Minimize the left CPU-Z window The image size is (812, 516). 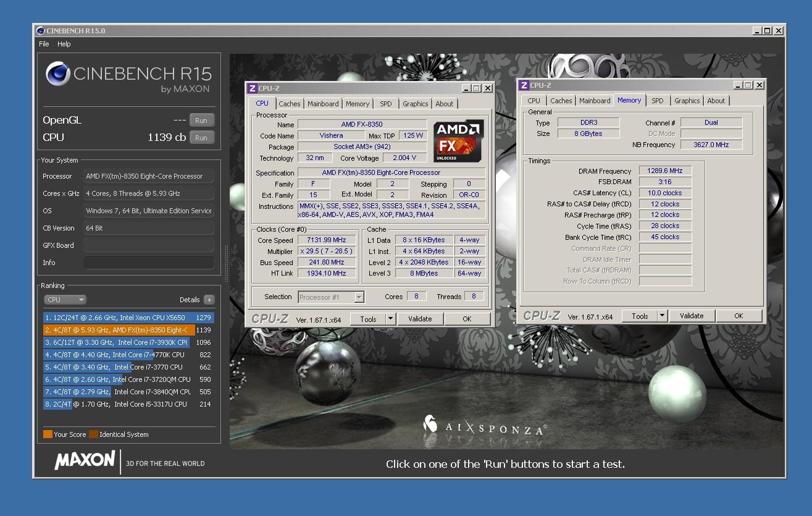(467, 88)
